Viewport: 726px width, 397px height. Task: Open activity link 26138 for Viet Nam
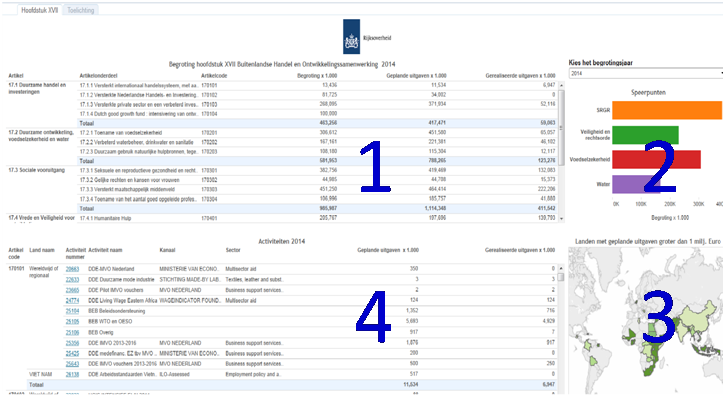pyautogui.click(x=72, y=374)
